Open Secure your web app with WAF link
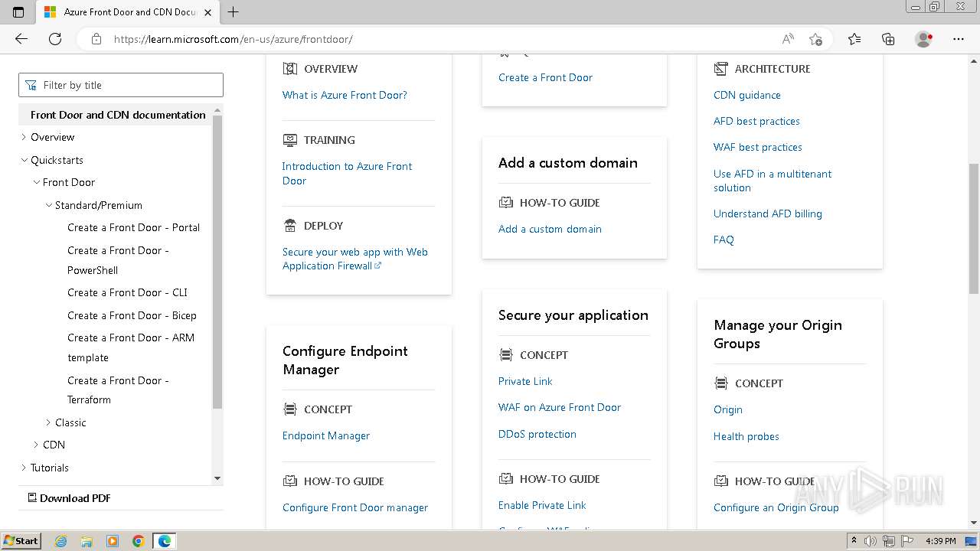980x551 pixels. point(354,259)
